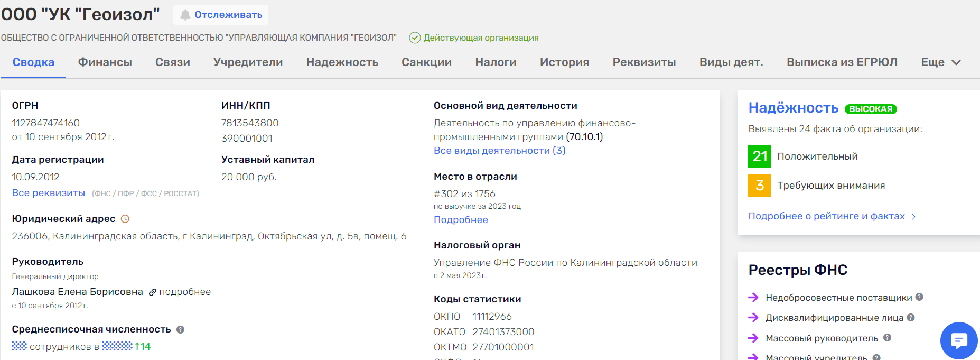Open the История tab
This screenshot has height=360, width=980.
coord(564,62)
